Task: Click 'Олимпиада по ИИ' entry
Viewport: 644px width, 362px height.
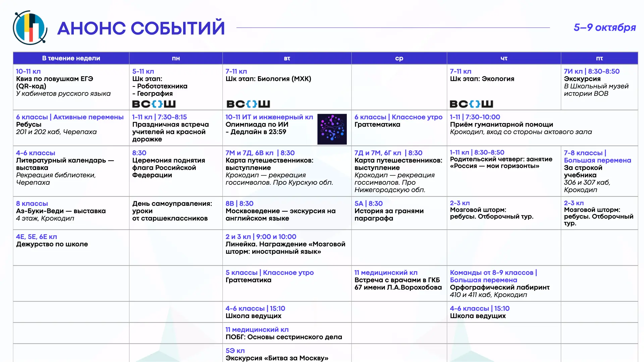Action: tap(257, 124)
